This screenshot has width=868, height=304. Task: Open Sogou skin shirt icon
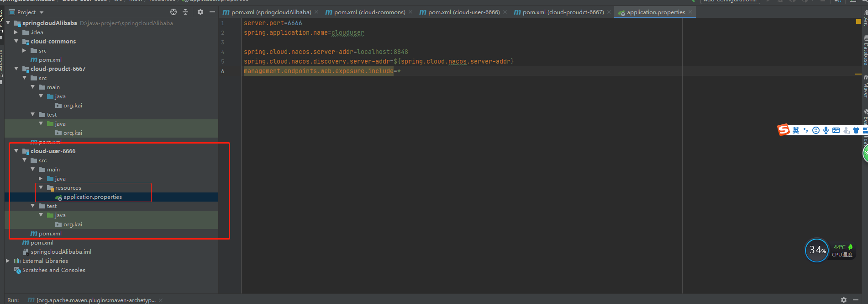pos(856,130)
